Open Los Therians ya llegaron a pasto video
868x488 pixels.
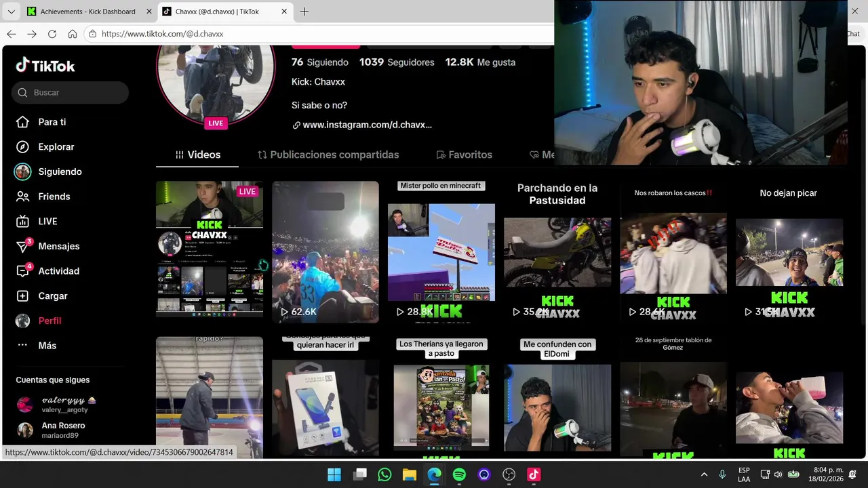(441, 397)
